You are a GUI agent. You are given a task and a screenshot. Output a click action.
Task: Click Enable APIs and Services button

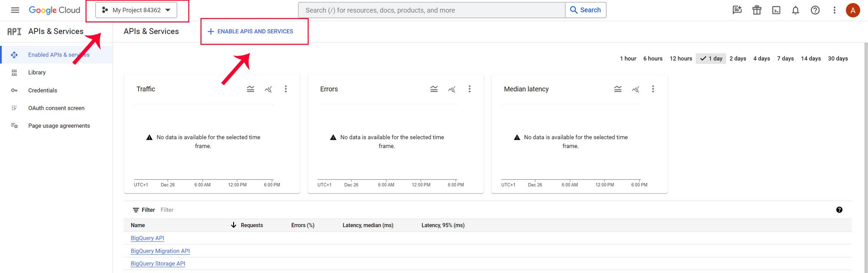click(250, 31)
